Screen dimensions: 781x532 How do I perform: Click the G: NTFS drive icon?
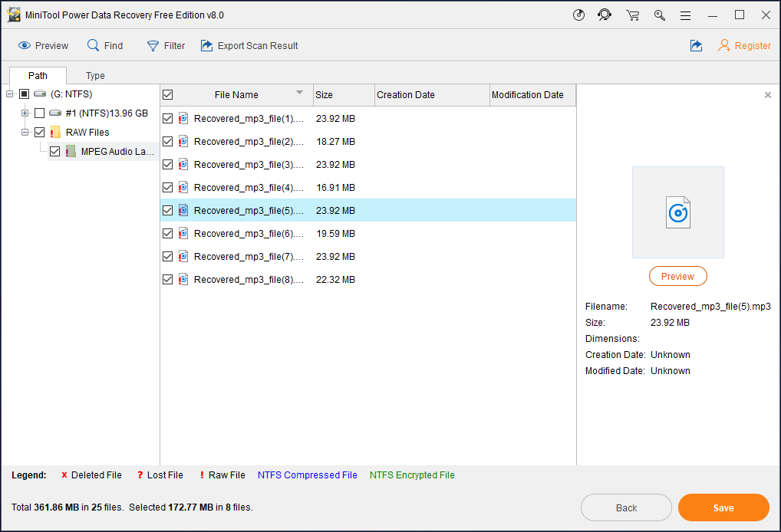(x=40, y=94)
